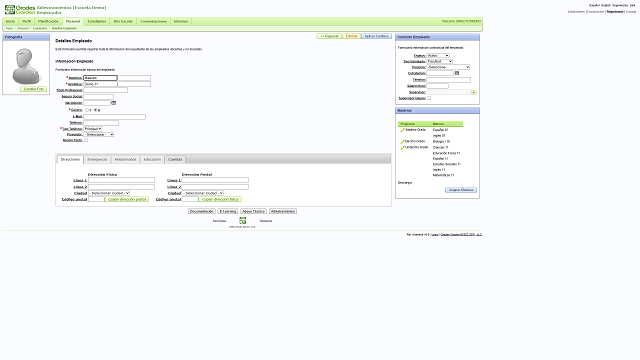Toggle the default supervisor checkbox
The width and height of the screenshot is (640, 360).
(429, 98)
